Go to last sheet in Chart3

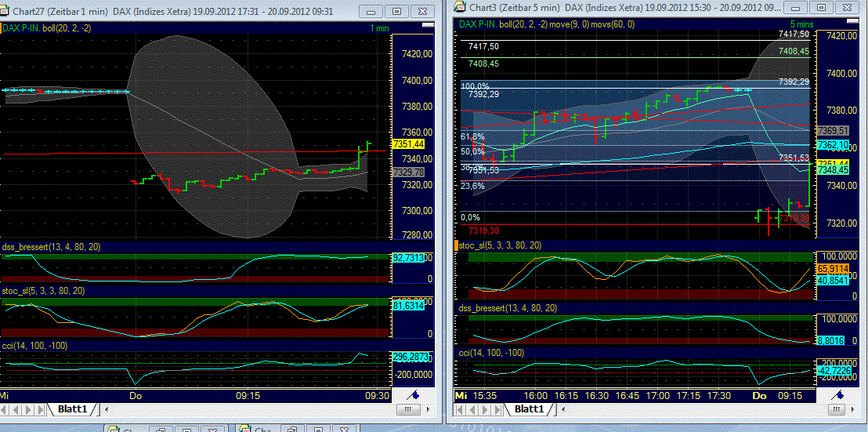click(x=497, y=409)
